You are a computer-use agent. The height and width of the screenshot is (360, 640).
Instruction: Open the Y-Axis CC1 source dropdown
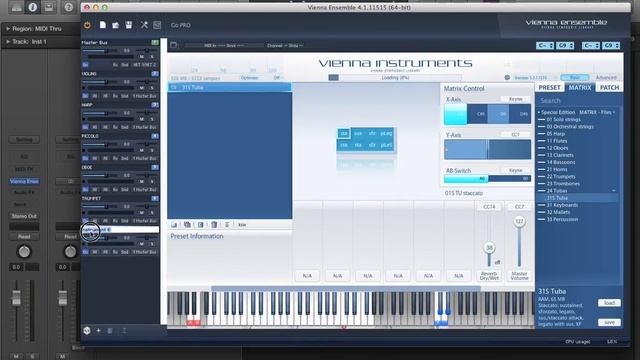[x=515, y=135]
